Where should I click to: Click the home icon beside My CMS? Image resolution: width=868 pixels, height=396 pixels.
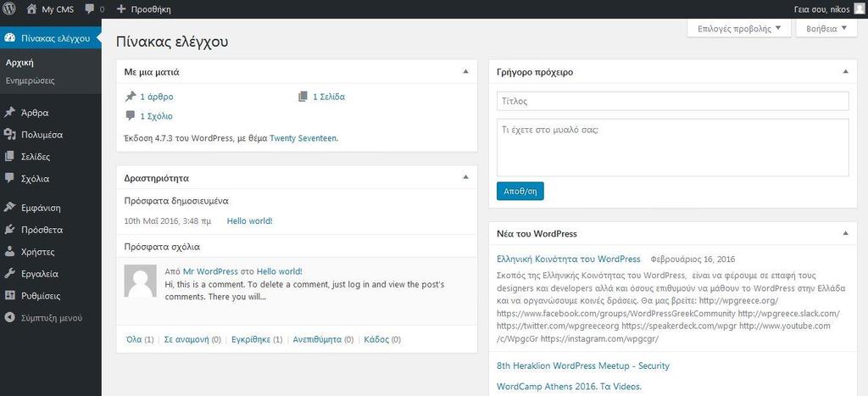pyautogui.click(x=31, y=8)
